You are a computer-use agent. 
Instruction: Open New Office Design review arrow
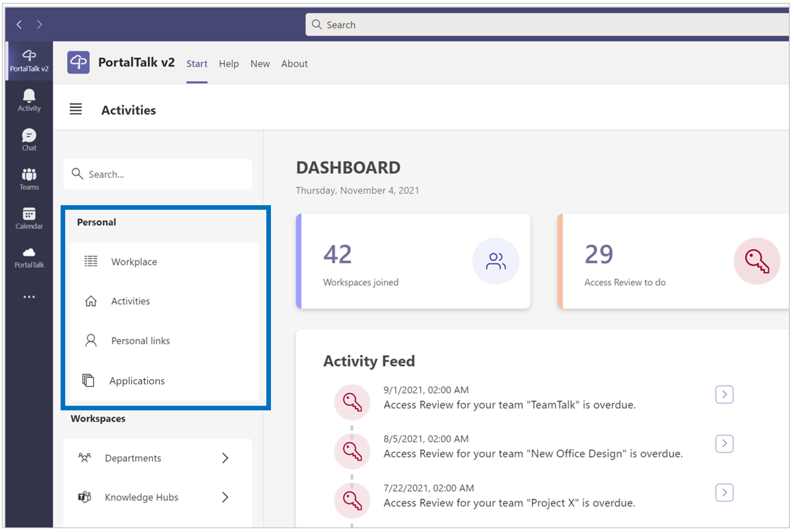coord(724,443)
